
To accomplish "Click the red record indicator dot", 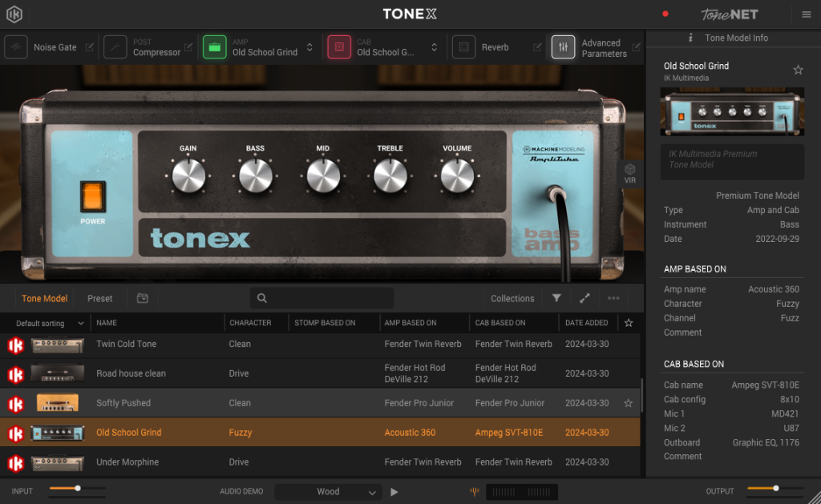I will (665, 14).
